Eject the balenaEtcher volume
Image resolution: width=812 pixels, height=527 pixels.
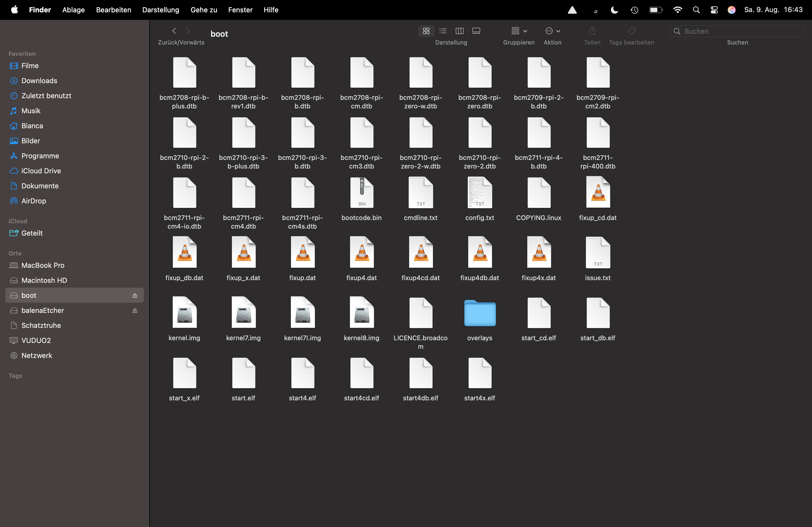coord(135,310)
